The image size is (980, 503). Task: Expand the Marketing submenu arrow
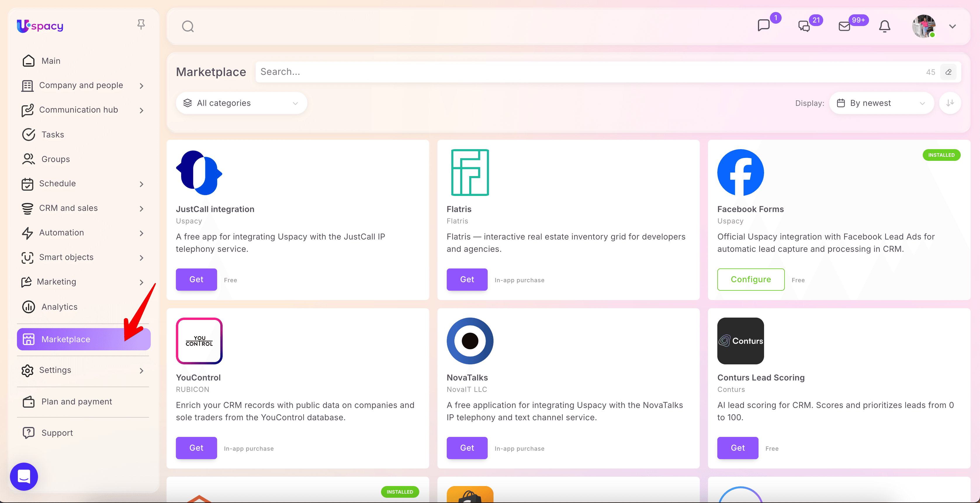pyautogui.click(x=141, y=282)
